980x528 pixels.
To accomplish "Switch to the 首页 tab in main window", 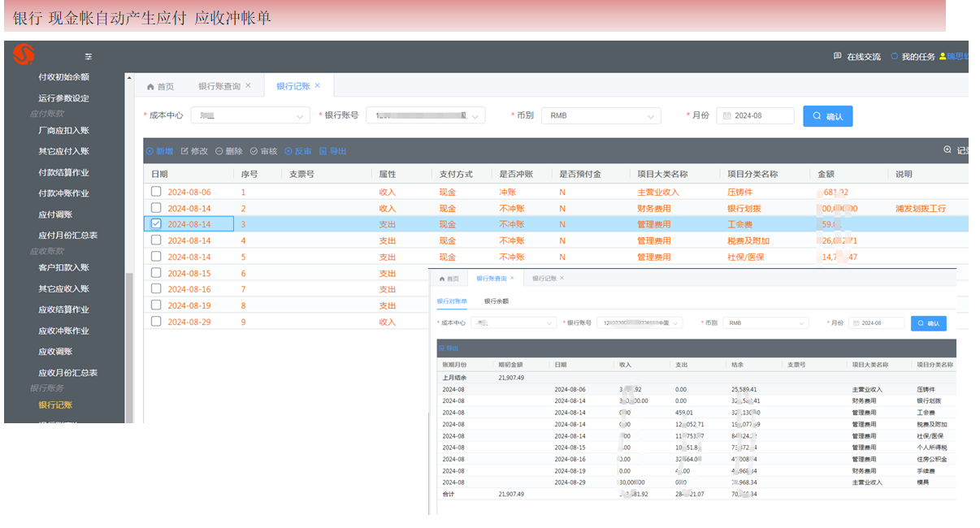I will (x=160, y=86).
